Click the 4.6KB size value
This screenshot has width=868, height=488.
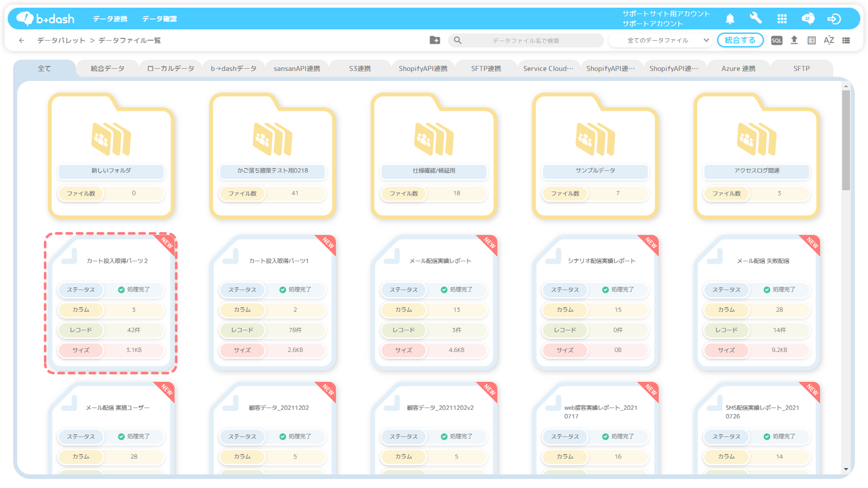457,350
